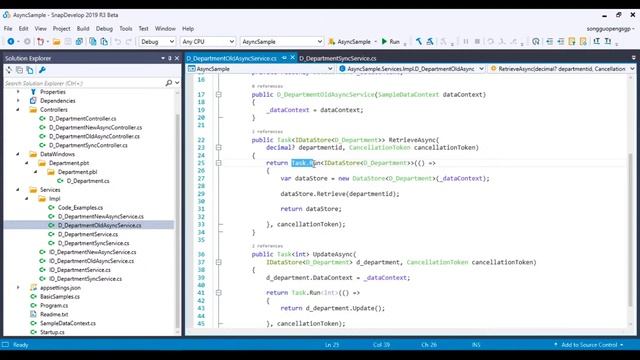Click the first yellow bookmark toolbar icon
Viewport: 640px width, 360px height.
(572, 42)
